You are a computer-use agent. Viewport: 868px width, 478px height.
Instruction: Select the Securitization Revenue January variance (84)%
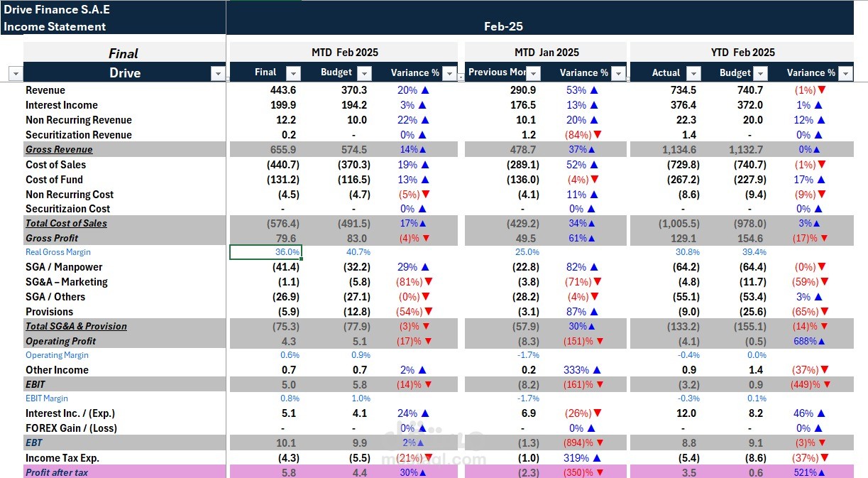point(583,135)
